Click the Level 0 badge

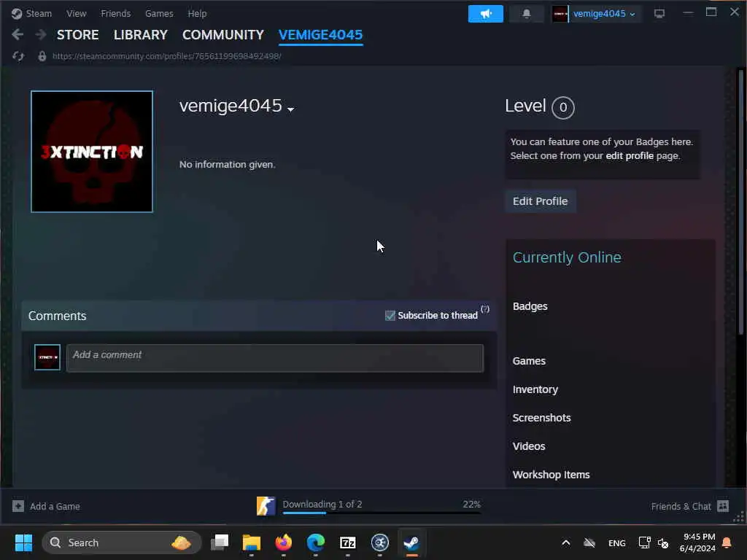tap(562, 108)
